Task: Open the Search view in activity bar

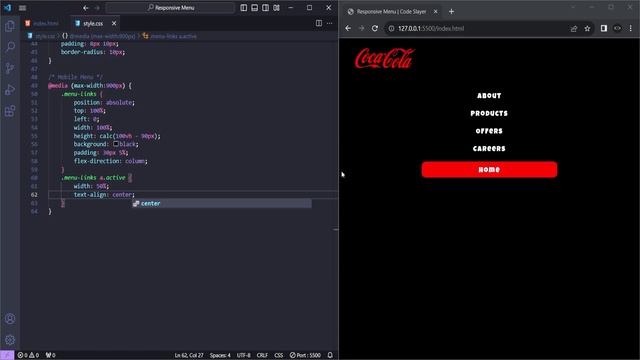Action: pos(10,47)
